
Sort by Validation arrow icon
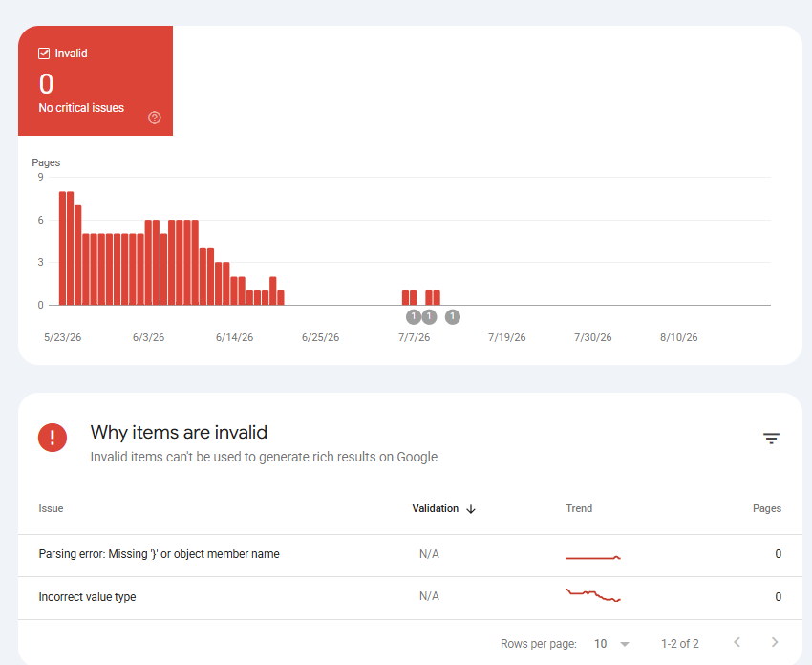[x=470, y=509]
